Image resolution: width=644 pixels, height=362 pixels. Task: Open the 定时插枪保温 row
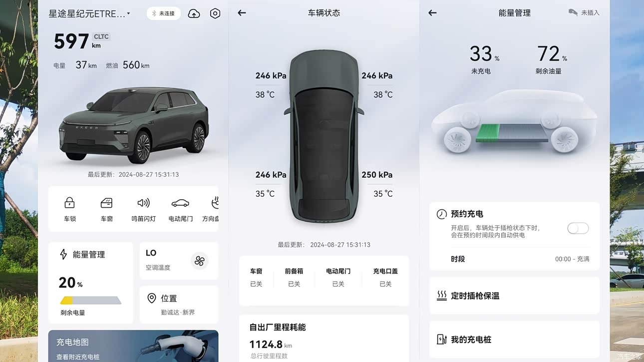[x=515, y=296]
